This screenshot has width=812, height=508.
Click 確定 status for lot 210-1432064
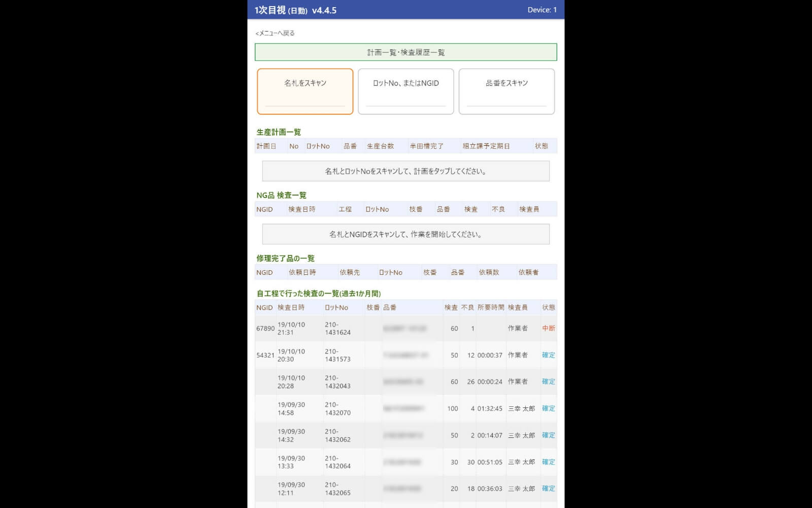pyautogui.click(x=549, y=462)
